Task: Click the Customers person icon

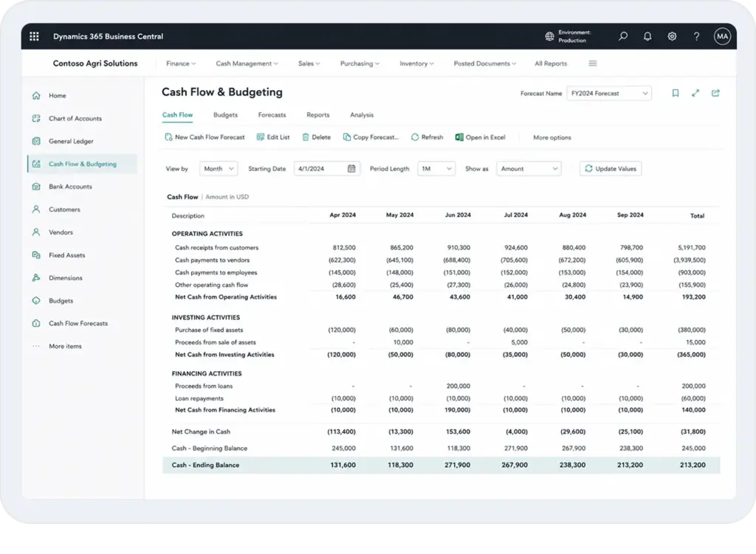Action: 36,209
